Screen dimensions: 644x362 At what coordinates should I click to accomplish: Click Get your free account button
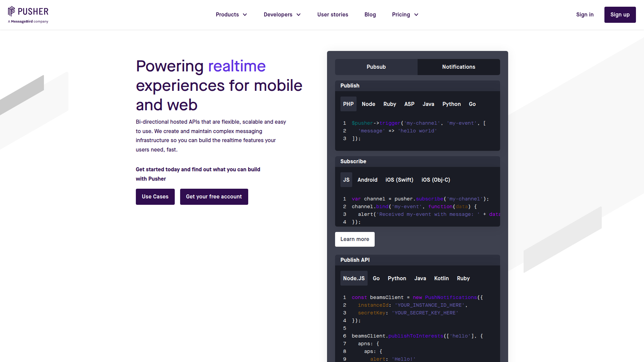pos(214,197)
